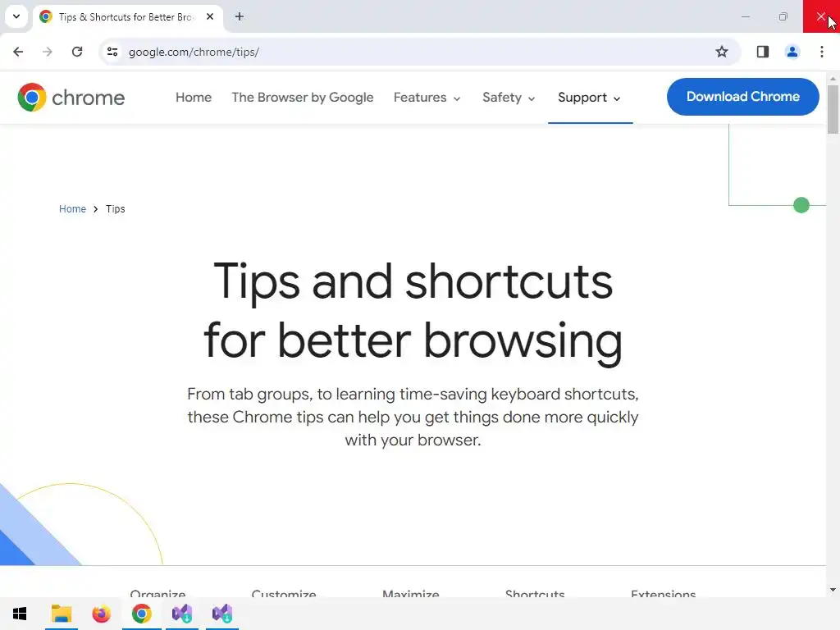Open a new tab with the plus button
The width and height of the screenshot is (840, 630).
click(x=240, y=16)
